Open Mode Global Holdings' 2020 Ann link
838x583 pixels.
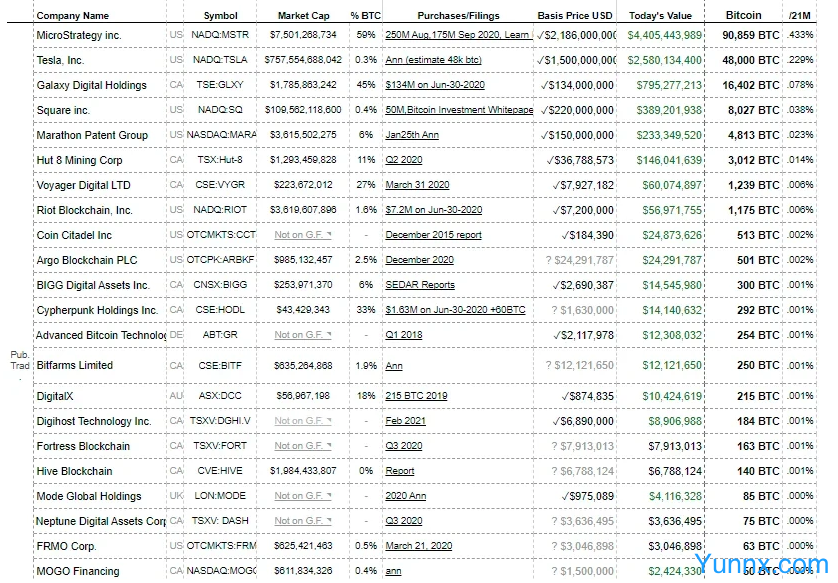406,496
